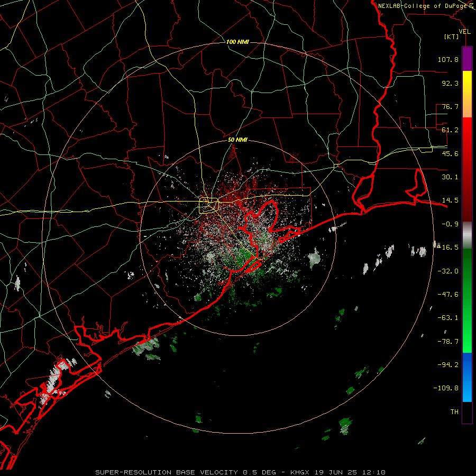The width and height of the screenshot is (476, 476).
Task: Click the 100 NMI range ring label
Action: tap(237, 42)
